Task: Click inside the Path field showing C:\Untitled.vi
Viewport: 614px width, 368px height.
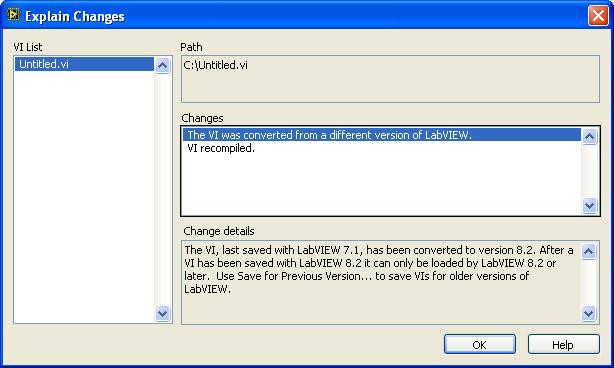Action: tap(390, 79)
